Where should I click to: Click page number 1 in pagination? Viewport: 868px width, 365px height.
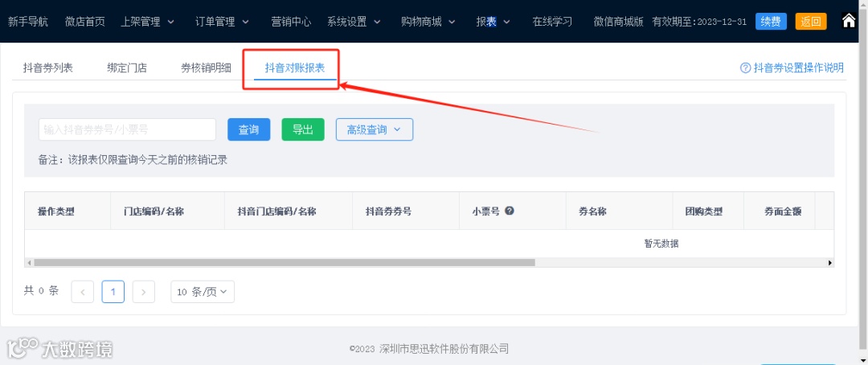tap(113, 292)
